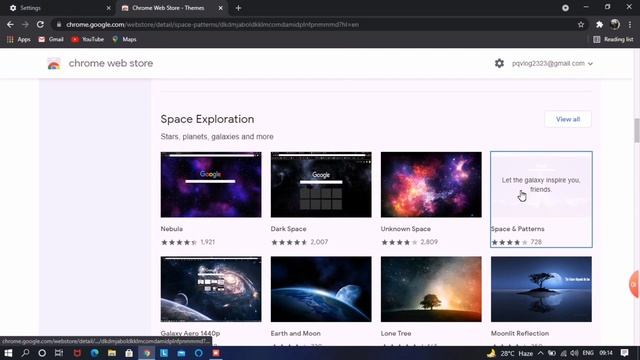Click the Chrome Web Store rainbow logo
This screenshot has height=360, width=640.
(54, 64)
